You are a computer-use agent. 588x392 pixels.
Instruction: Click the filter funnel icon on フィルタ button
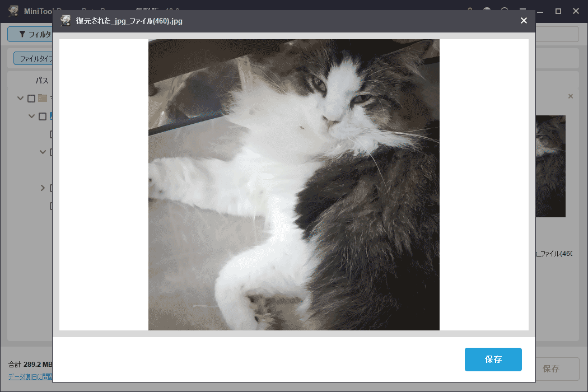pyautogui.click(x=22, y=33)
